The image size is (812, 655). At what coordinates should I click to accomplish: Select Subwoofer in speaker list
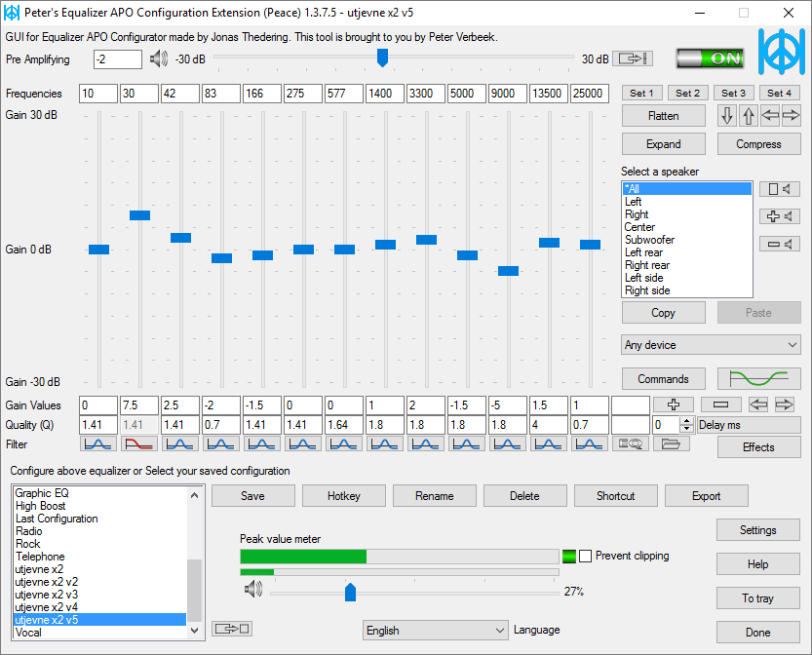click(x=686, y=240)
